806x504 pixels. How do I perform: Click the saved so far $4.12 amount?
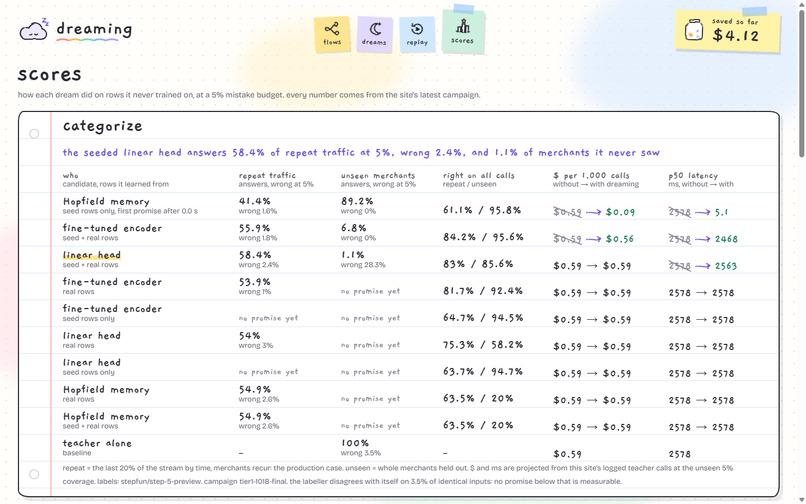[x=736, y=35]
